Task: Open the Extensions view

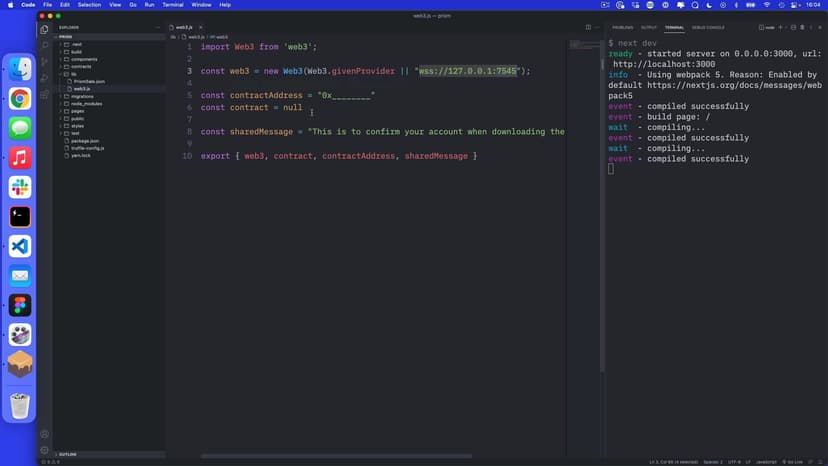Action: (x=45, y=93)
